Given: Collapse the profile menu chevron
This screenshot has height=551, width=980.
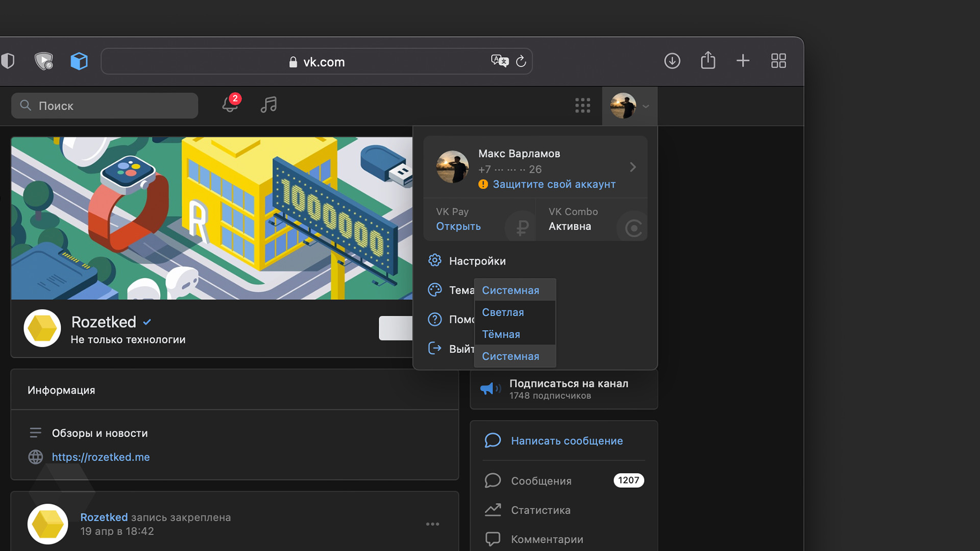Looking at the screenshot, I should tap(646, 106).
